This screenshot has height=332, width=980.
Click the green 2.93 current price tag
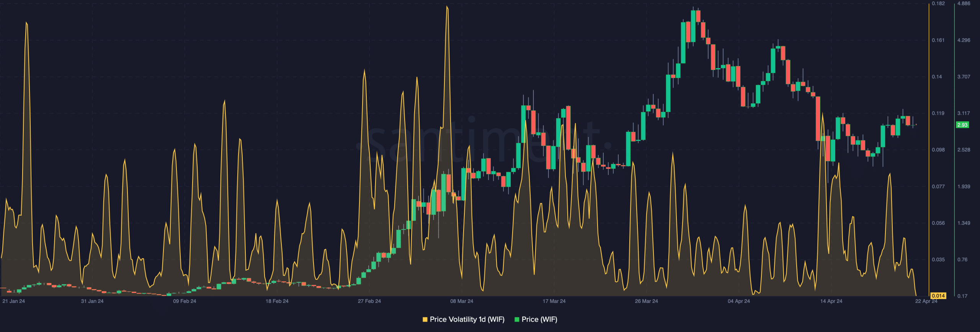pos(962,125)
